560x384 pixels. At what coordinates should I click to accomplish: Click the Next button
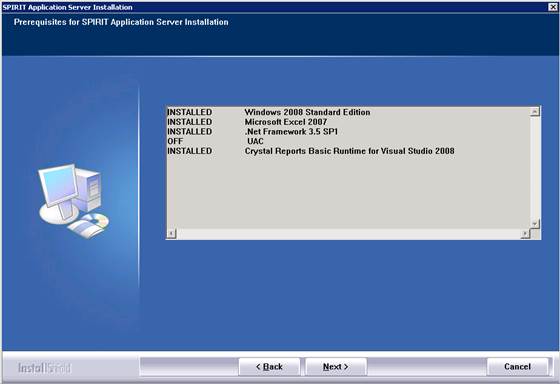pyautogui.click(x=336, y=367)
